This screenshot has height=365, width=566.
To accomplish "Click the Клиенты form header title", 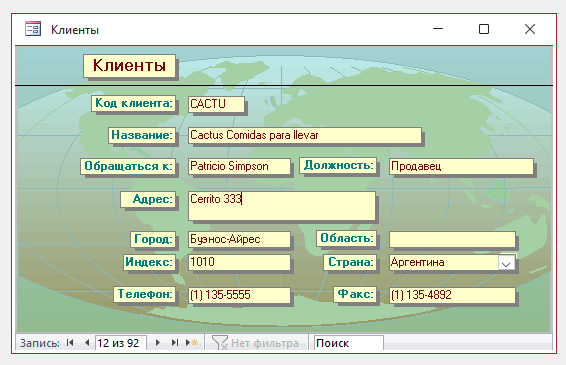I will tap(130, 66).
